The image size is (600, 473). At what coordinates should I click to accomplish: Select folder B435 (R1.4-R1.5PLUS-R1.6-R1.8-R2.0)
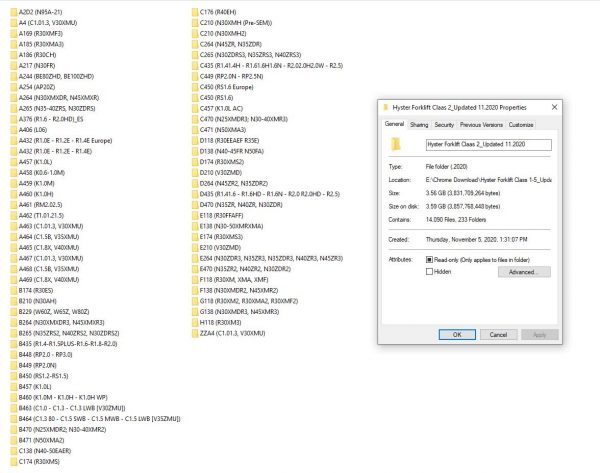click(68, 344)
